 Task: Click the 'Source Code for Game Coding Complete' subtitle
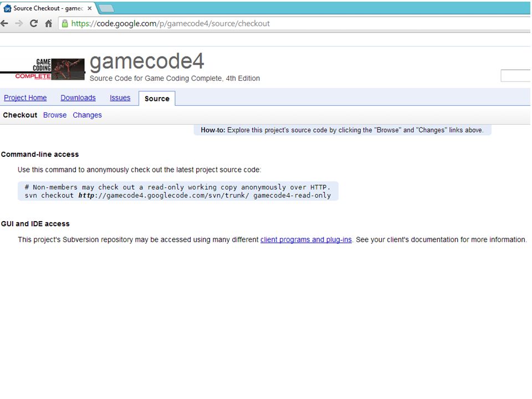tap(175, 78)
